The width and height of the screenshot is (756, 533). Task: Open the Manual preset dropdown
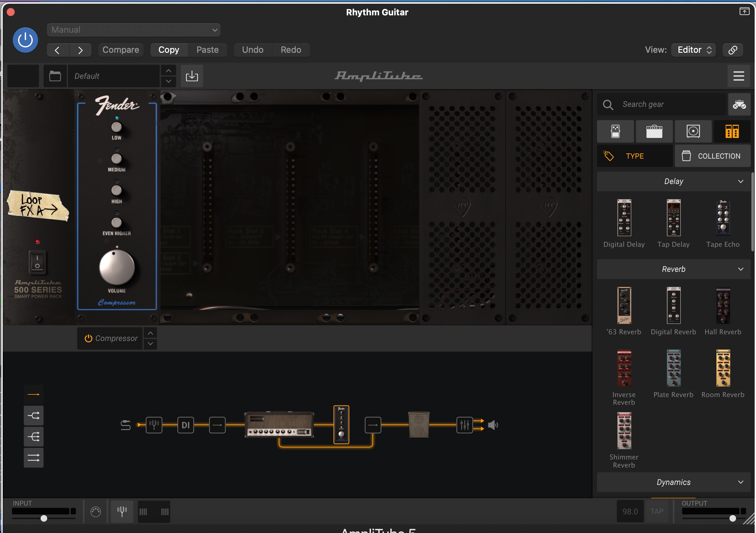(134, 30)
